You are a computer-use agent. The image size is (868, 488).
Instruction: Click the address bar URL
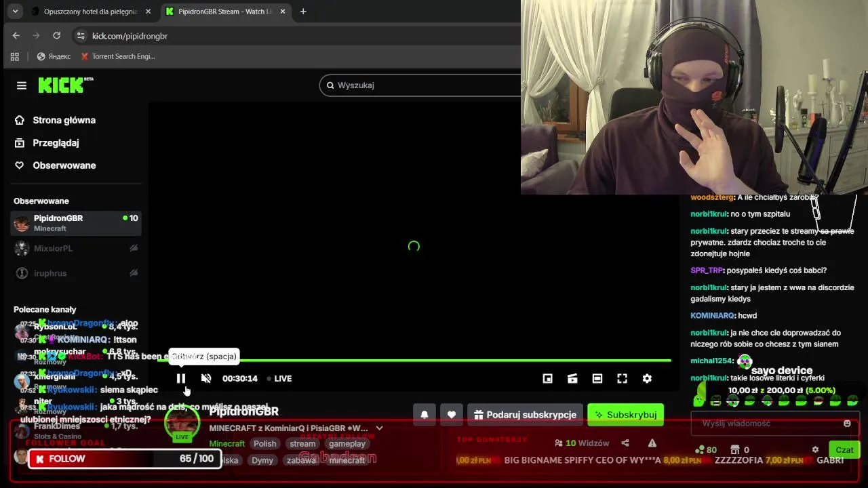[130, 36]
